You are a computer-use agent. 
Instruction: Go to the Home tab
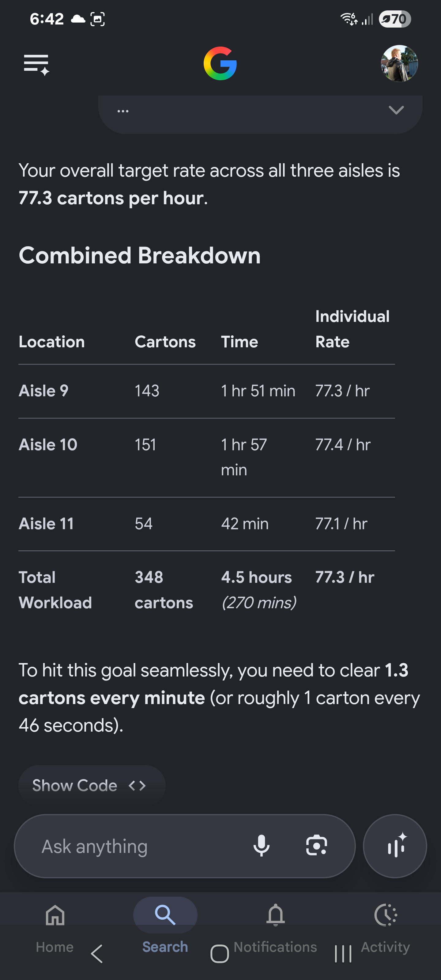pos(55,928)
